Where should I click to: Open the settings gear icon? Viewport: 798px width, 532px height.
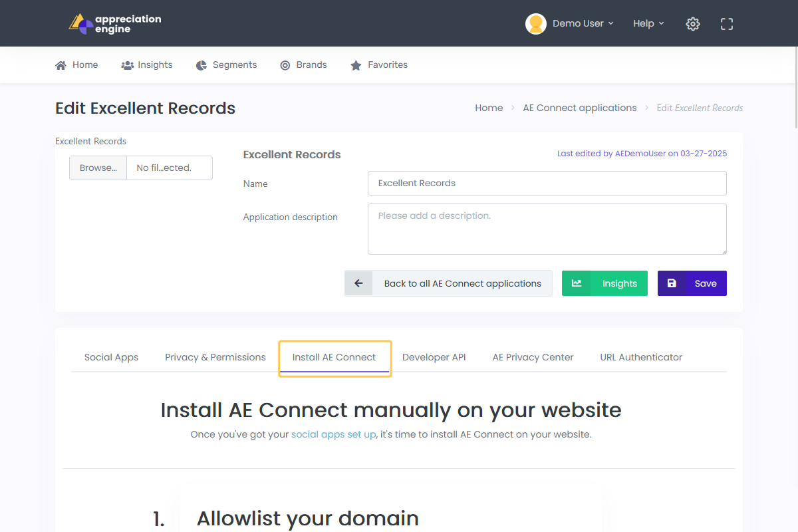pos(693,24)
